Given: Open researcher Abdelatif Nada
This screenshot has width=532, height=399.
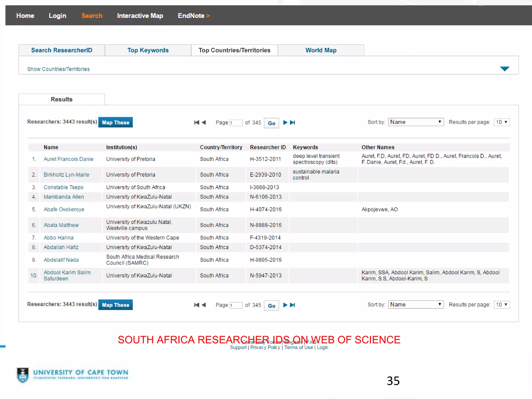Looking at the screenshot, I should [x=61, y=260].
